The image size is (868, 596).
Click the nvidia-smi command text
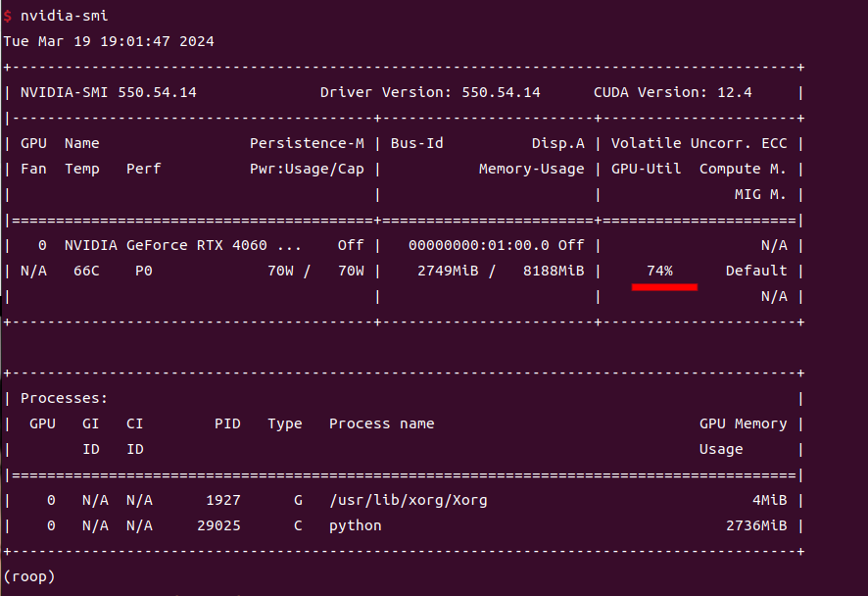65,16
